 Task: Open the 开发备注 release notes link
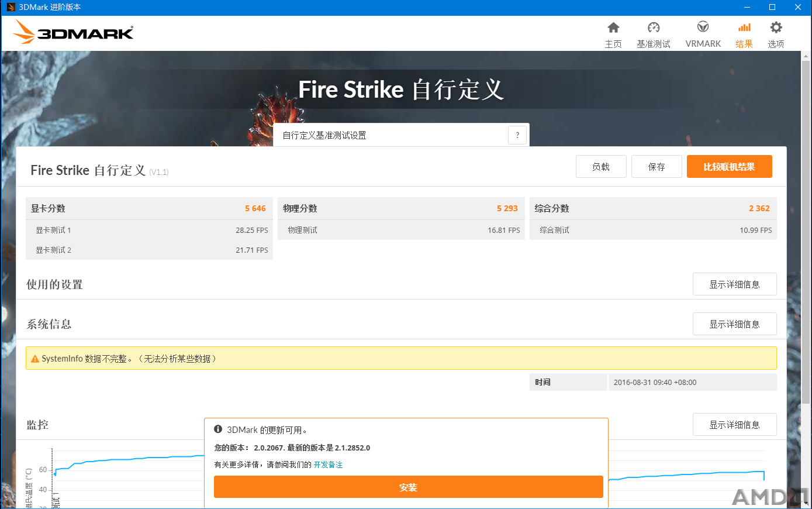(328, 465)
